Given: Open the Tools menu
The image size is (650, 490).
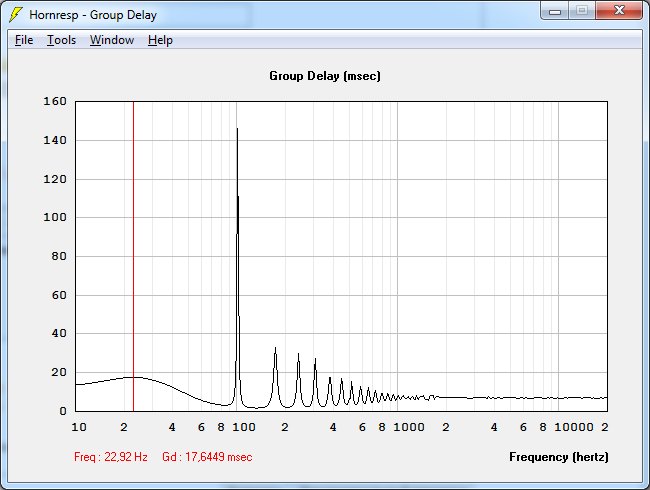Looking at the screenshot, I should point(61,40).
